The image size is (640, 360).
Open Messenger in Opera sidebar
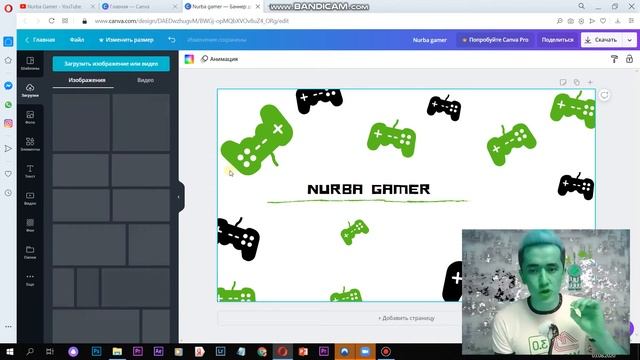point(8,86)
